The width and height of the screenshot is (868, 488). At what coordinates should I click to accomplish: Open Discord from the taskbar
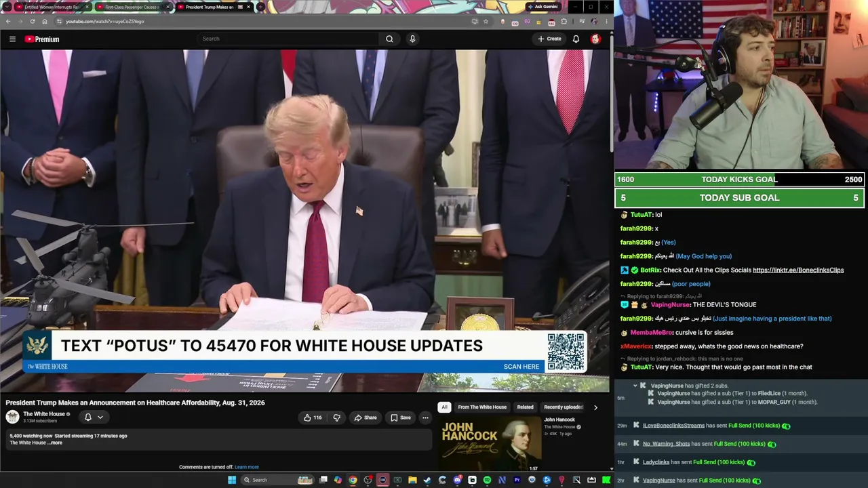[457, 480]
